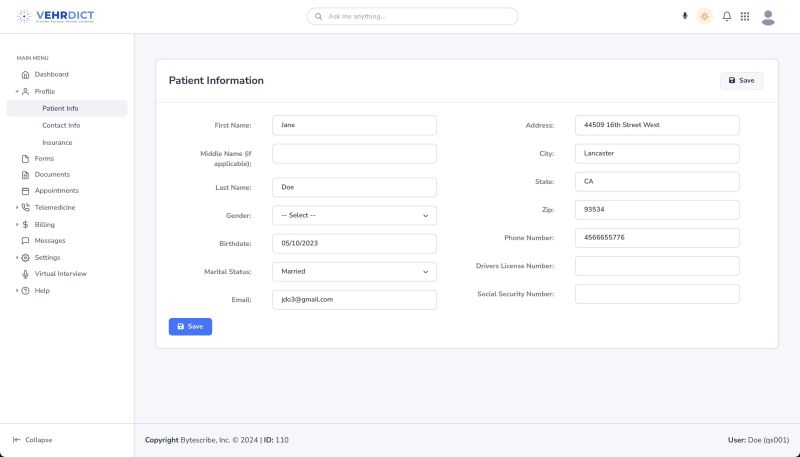Open the apps grid icon

[x=745, y=16]
